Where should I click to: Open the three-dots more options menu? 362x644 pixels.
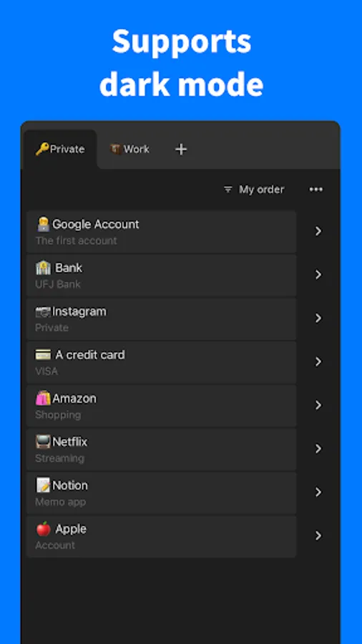(x=315, y=190)
